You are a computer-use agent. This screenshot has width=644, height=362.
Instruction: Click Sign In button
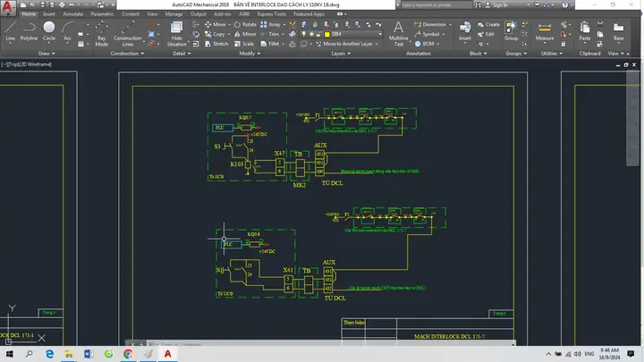coord(497,5)
